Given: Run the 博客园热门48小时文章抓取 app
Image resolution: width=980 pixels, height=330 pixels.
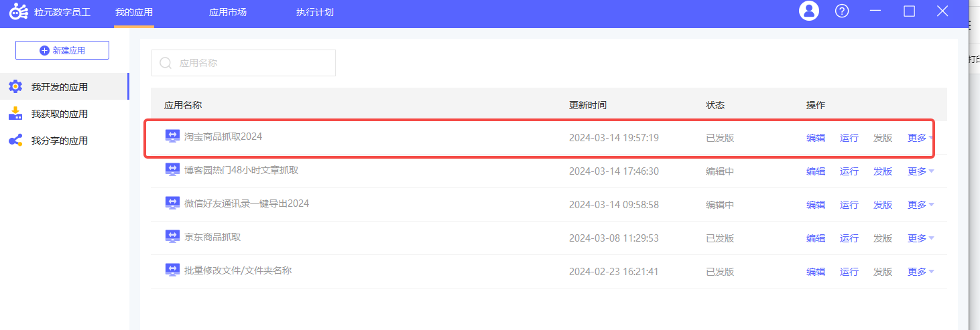Looking at the screenshot, I should coord(849,171).
